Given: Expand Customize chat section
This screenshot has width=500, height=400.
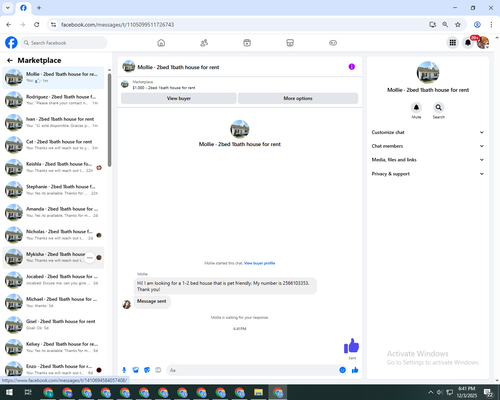Looking at the screenshot, I should point(428,132).
